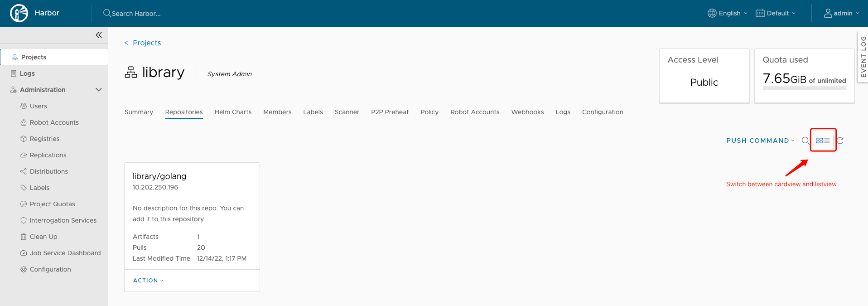Click the Project Quotas icon
Viewport: 868px width, 306px height.
pos(24,204)
